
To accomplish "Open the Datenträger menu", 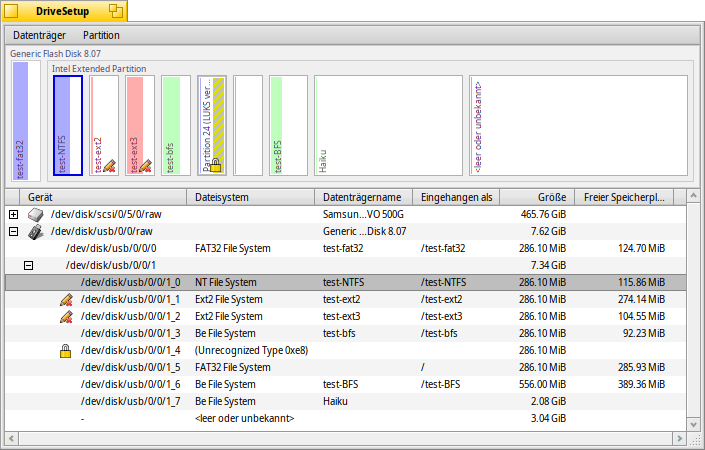I will 39,35.
